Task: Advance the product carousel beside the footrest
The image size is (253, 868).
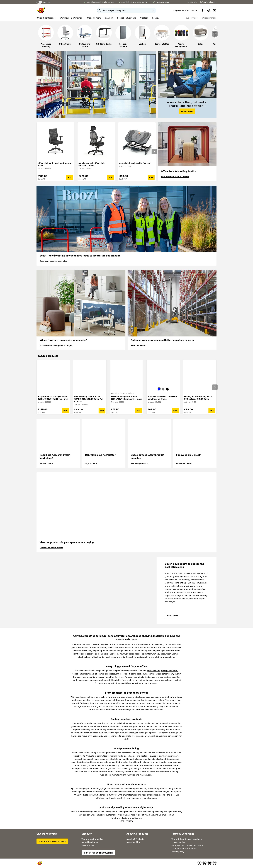Action: coord(154,152)
